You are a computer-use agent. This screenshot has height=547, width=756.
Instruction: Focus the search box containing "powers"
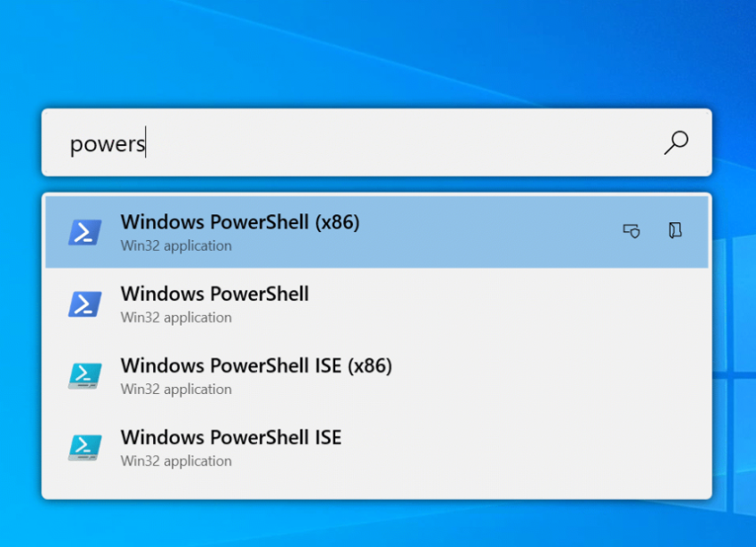[376, 143]
